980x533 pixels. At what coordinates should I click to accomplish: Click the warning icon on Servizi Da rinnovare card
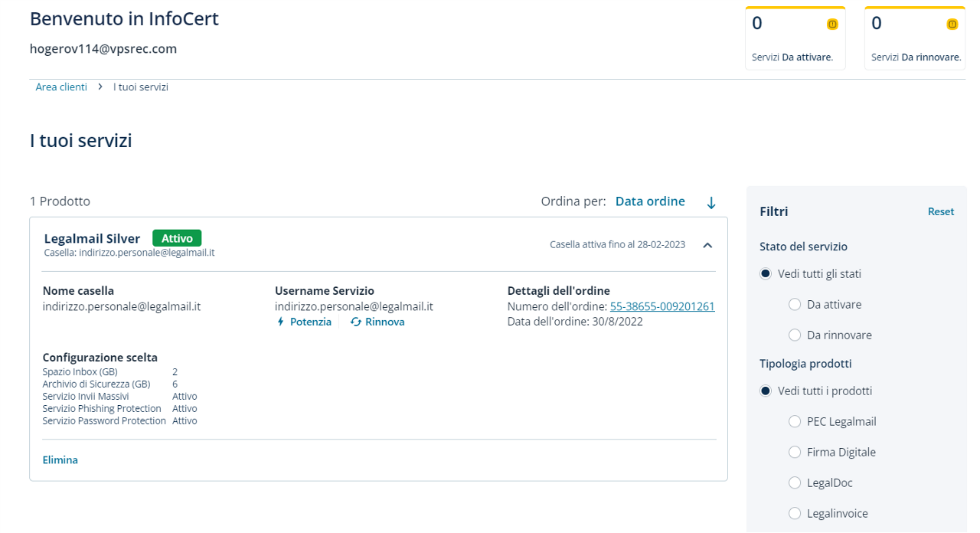click(952, 25)
